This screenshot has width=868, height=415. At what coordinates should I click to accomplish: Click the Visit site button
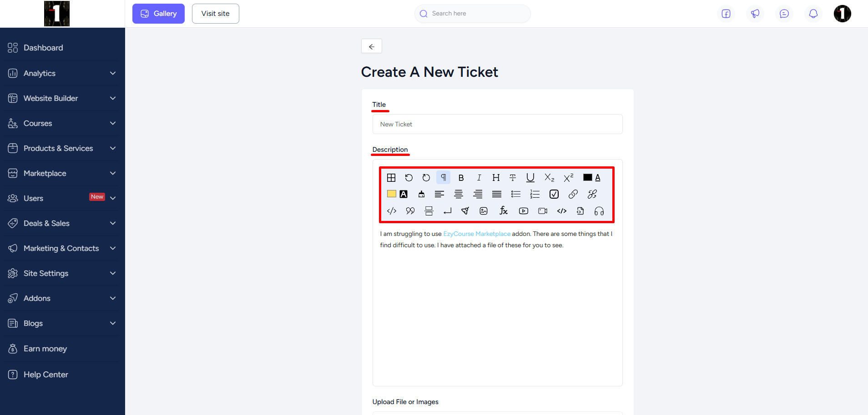pos(215,14)
